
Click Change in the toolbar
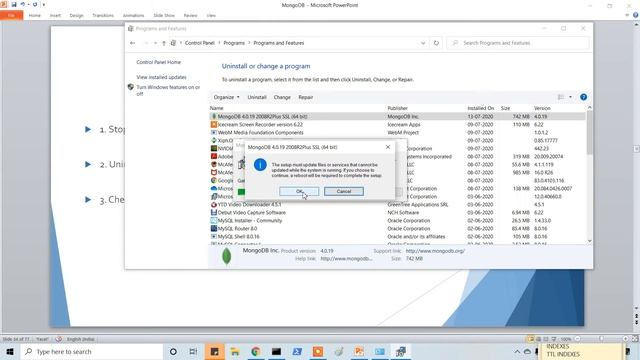pos(282,97)
